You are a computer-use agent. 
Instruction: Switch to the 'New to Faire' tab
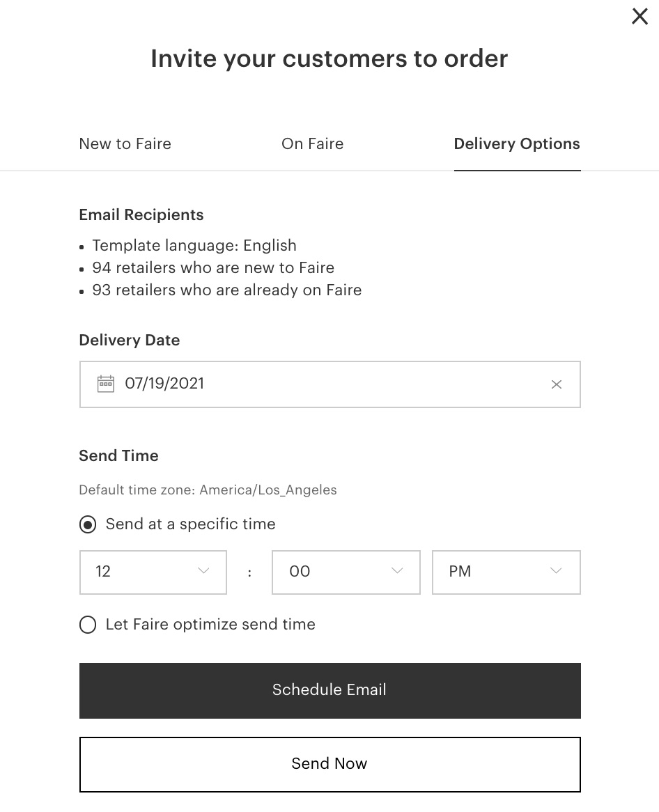(x=125, y=144)
